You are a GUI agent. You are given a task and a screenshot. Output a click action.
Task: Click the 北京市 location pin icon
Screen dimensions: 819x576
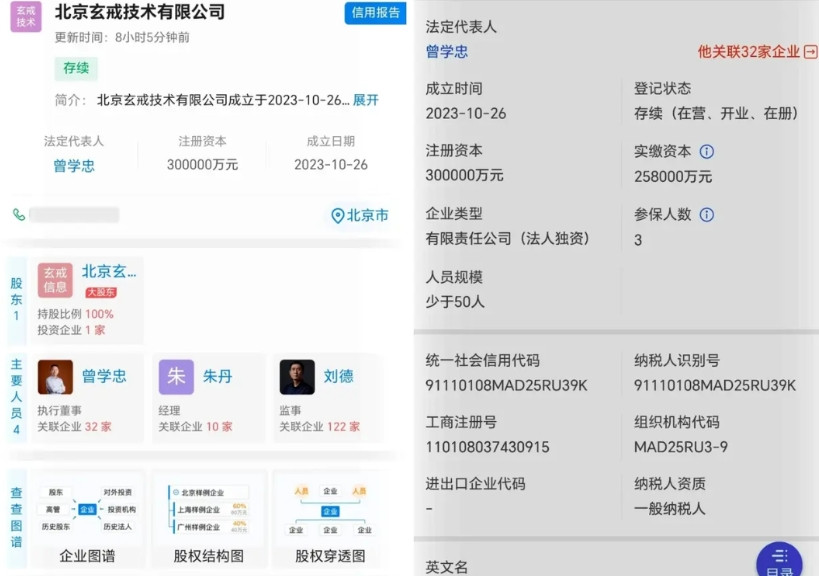337,215
